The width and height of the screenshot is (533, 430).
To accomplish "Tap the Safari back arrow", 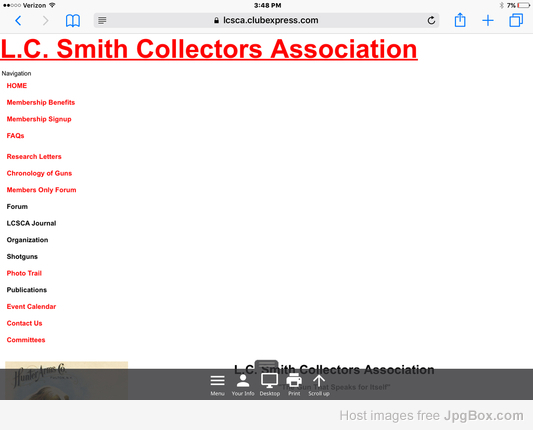I will pos(18,21).
